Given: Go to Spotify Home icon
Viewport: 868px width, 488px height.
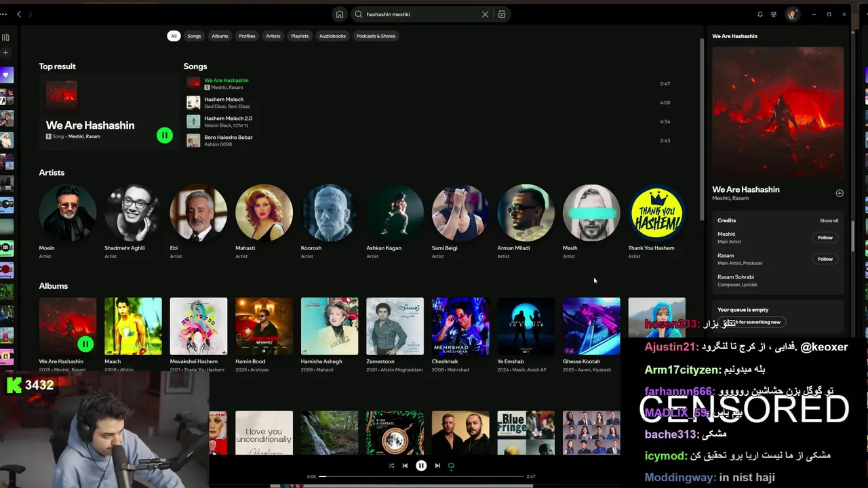Looking at the screenshot, I should click(340, 14).
